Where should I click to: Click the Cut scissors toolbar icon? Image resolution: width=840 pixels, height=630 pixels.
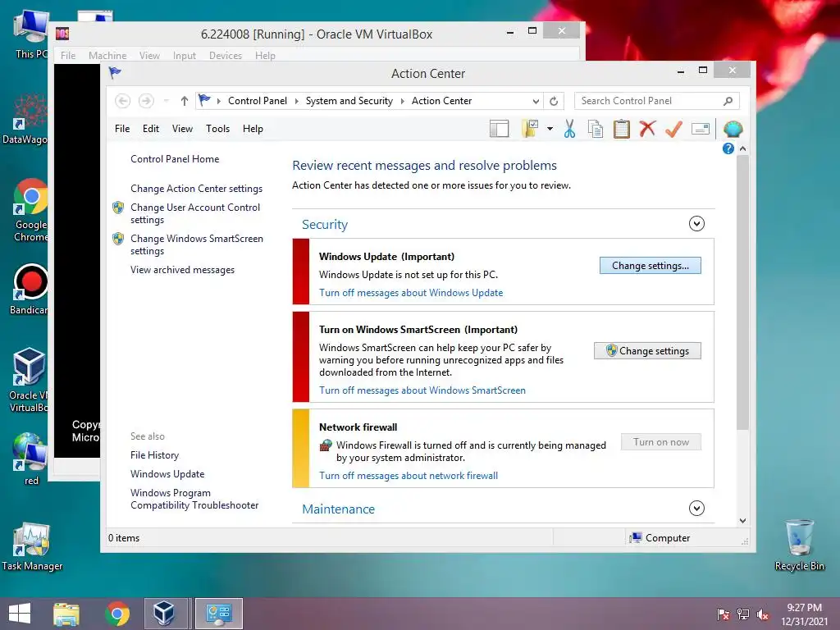coord(569,129)
